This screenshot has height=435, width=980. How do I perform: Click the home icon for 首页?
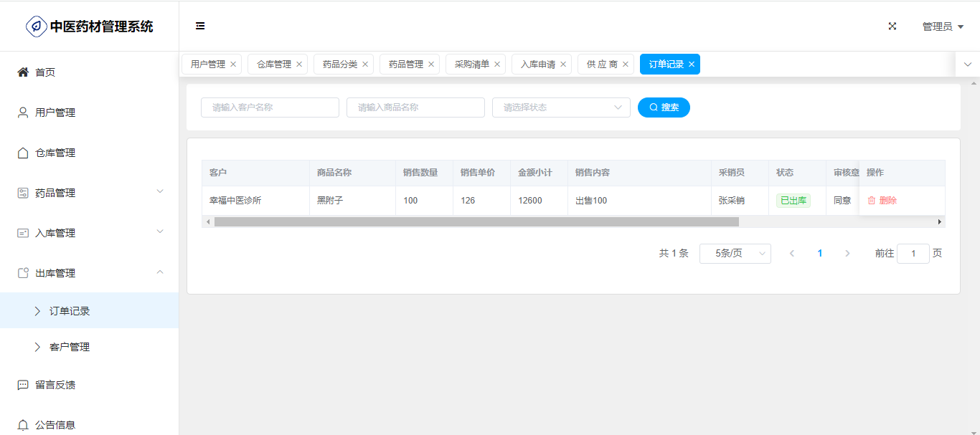[23, 72]
